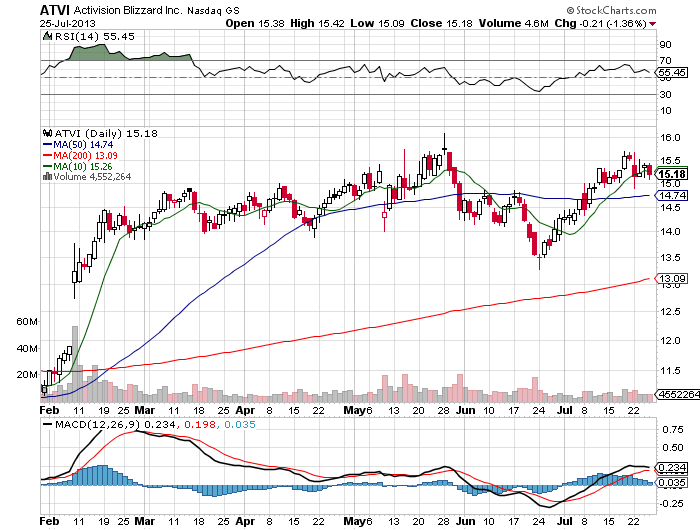Click the blue line swatch beside MA(50)

click(x=47, y=145)
